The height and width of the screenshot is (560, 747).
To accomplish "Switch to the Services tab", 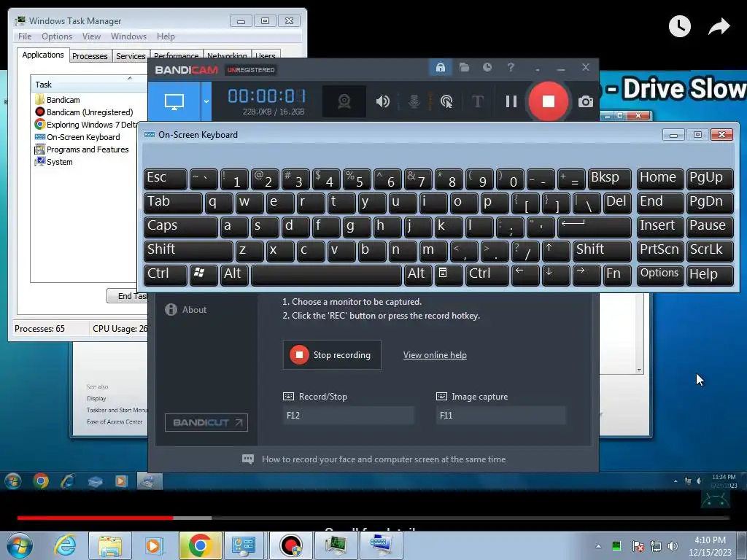I will (131, 56).
